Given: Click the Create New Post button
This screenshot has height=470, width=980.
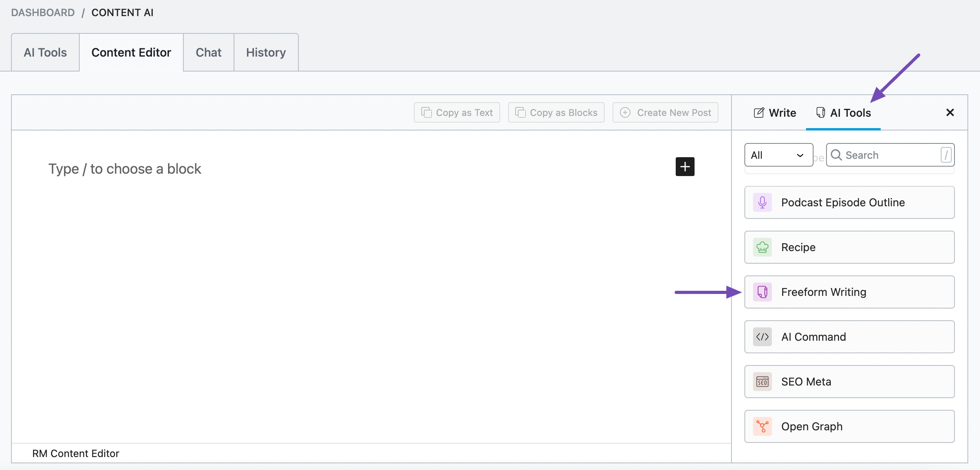Looking at the screenshot, I should [x=666, y=112].
